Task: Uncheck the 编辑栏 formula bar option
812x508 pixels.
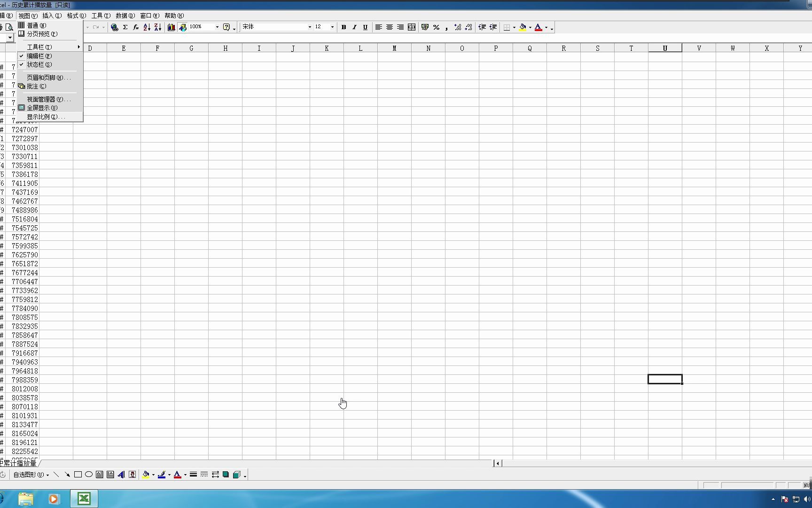Action: 50,56
